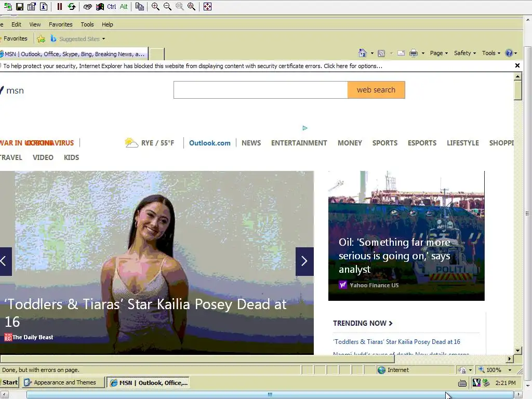Click the orange web search button
The height and width of the screenshot is (399, 532).
coord(376,90)
